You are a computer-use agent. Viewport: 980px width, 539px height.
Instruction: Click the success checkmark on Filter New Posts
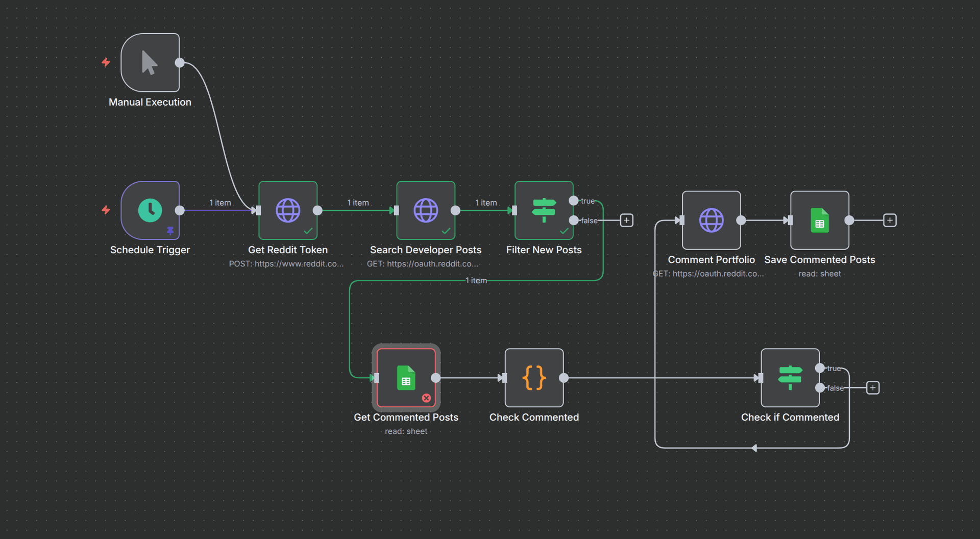pyautogui.click(x=564, y=231)
